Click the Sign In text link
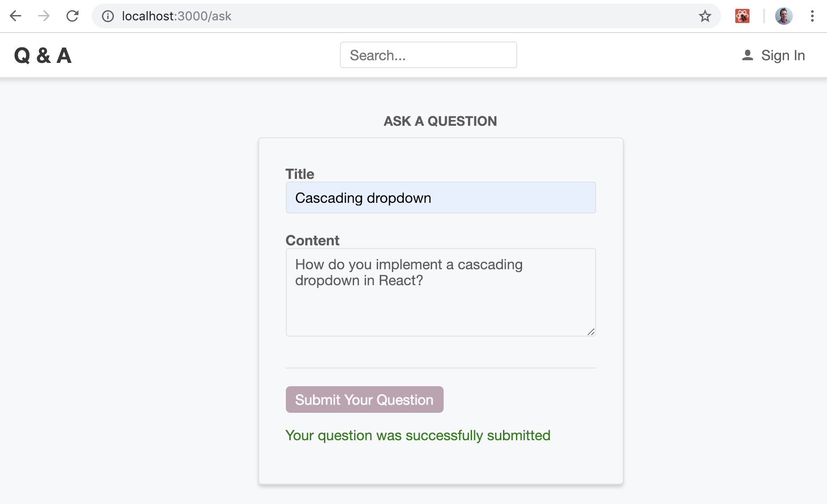The image size is (827, 504). [783, 55]
